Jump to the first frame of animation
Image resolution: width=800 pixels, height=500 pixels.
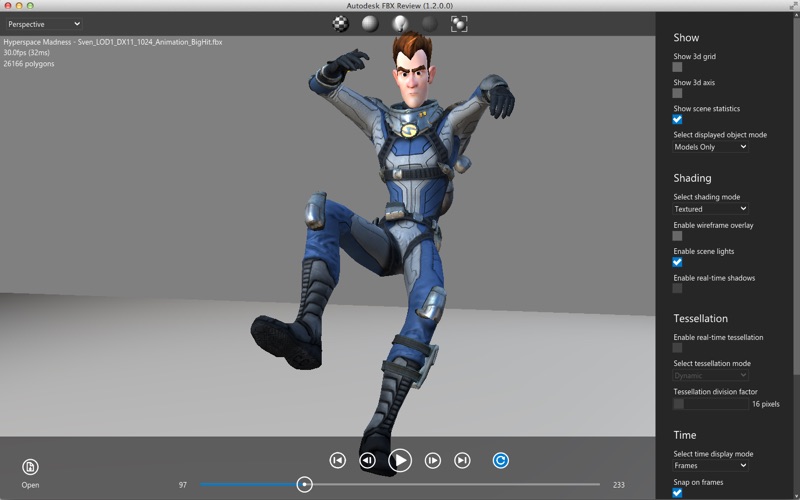[x=337, y=460]
